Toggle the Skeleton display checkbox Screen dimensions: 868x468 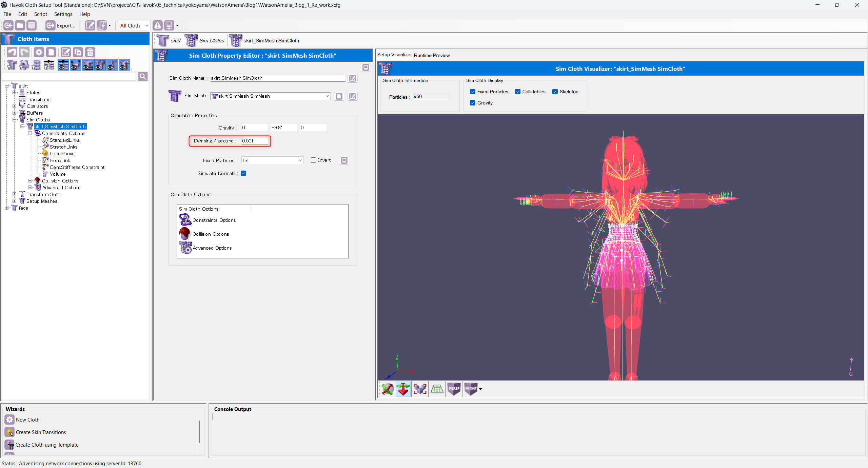[x=555, y=92]
